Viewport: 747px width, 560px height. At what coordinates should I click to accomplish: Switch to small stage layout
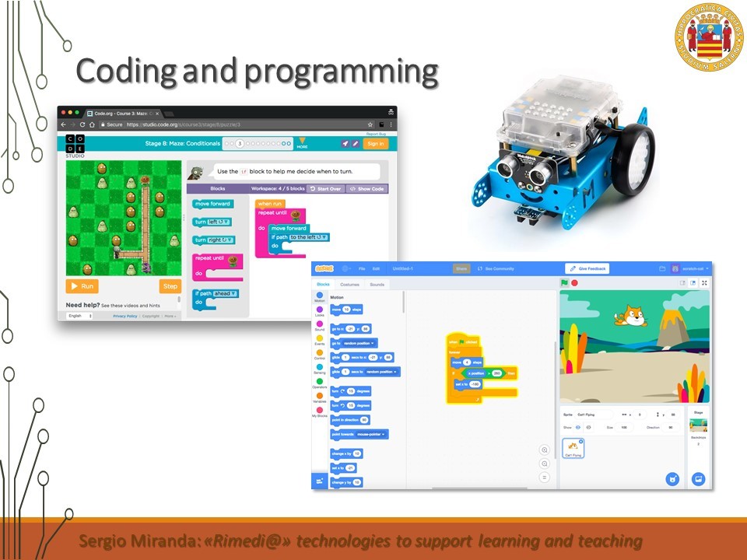682,283
